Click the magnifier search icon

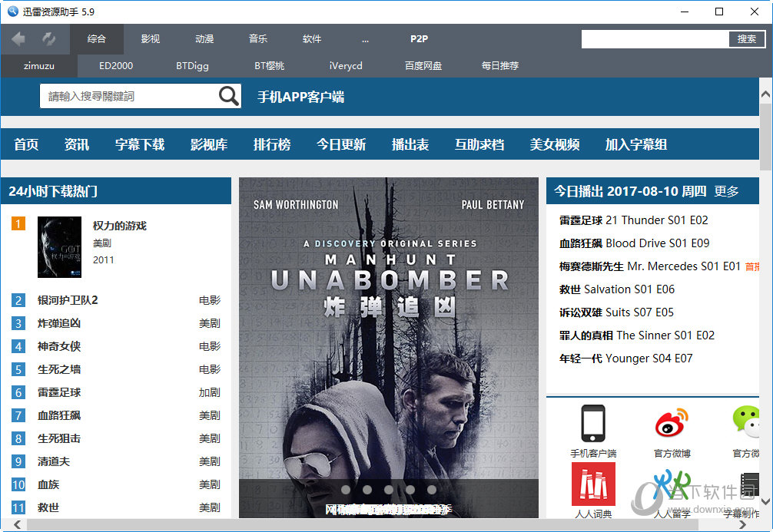coord(229,96)
